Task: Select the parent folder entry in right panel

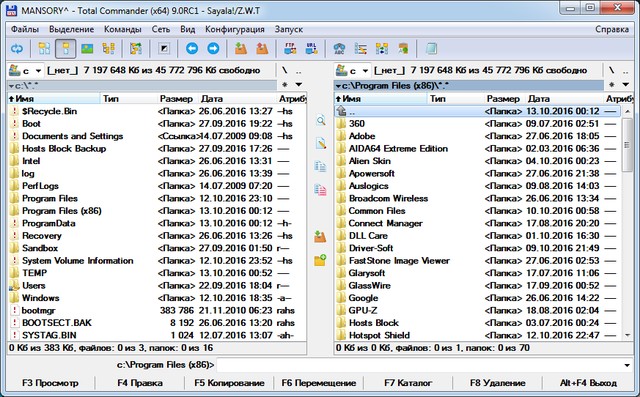Action: coord(478,111)
